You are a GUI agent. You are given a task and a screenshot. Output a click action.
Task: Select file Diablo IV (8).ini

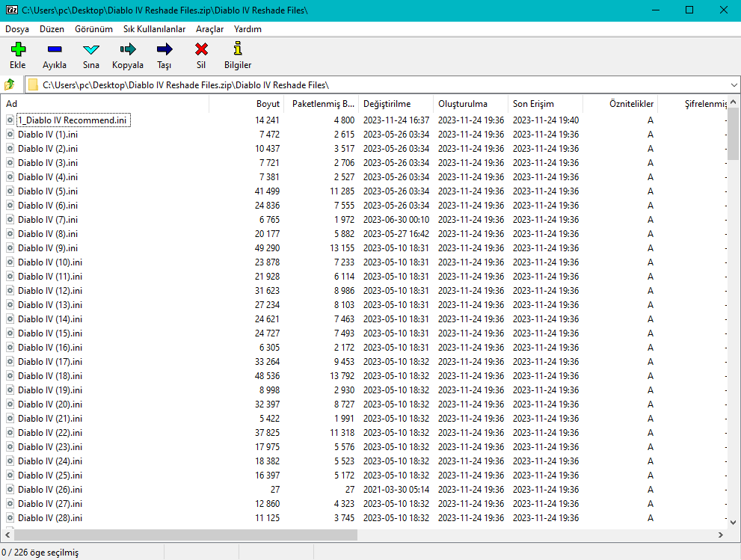coord(48,233)
